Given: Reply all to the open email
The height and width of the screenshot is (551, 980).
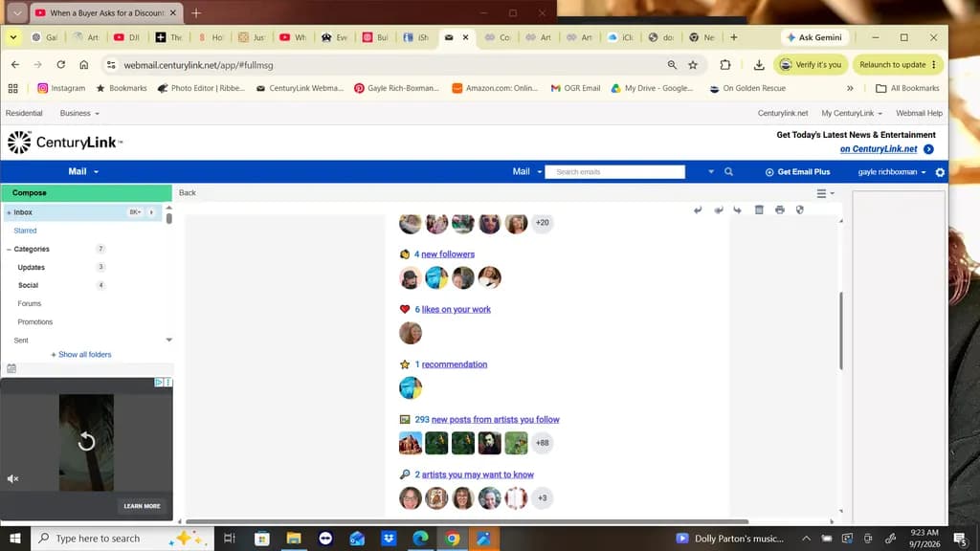Looking at the screenshot, I should 718,209.
